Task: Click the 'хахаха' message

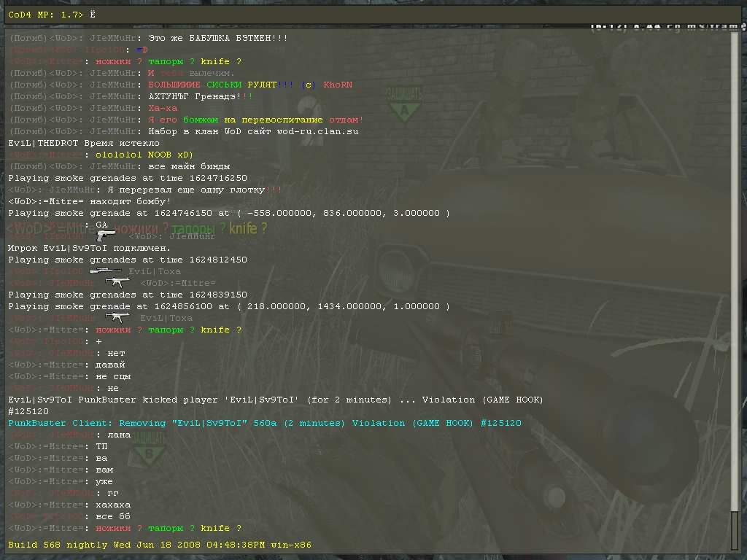Action: coord(113,505)
